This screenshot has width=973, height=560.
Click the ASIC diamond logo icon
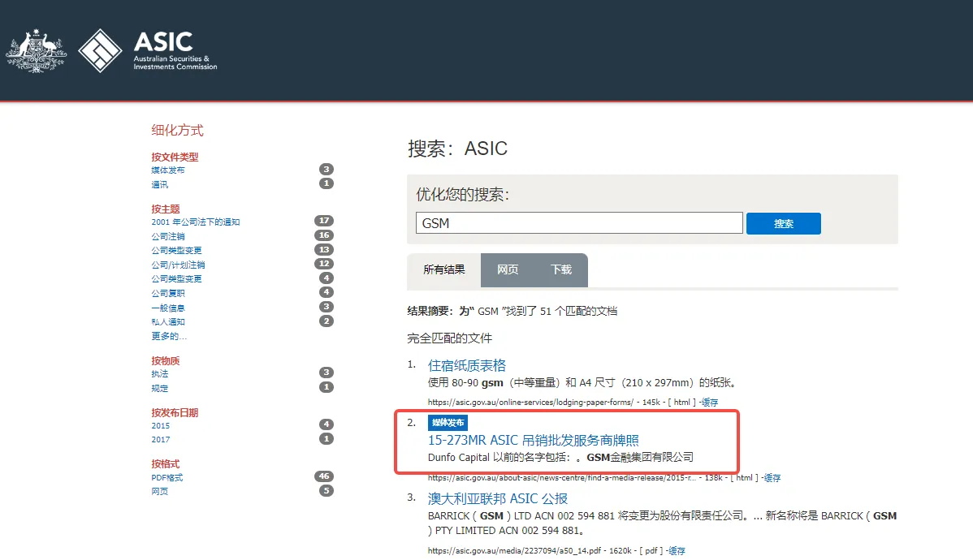coord(100,51)
